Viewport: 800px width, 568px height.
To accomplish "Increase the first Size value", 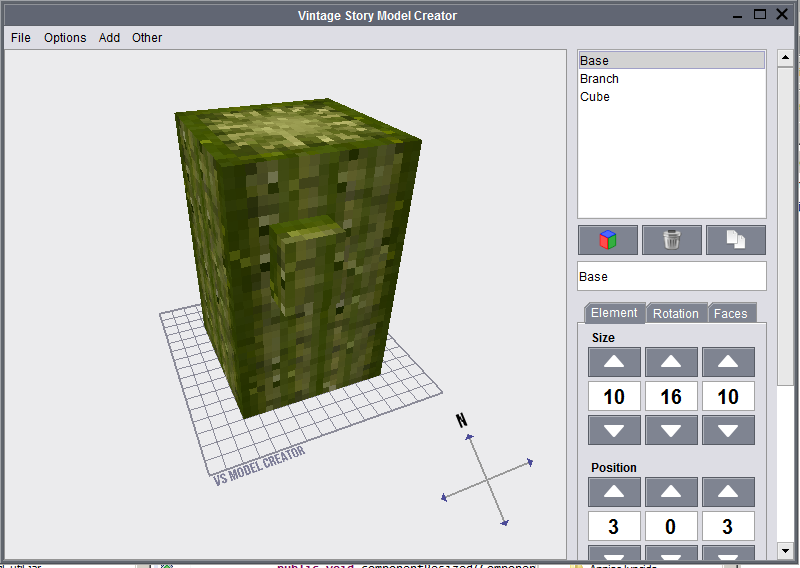I will point(614,362).
